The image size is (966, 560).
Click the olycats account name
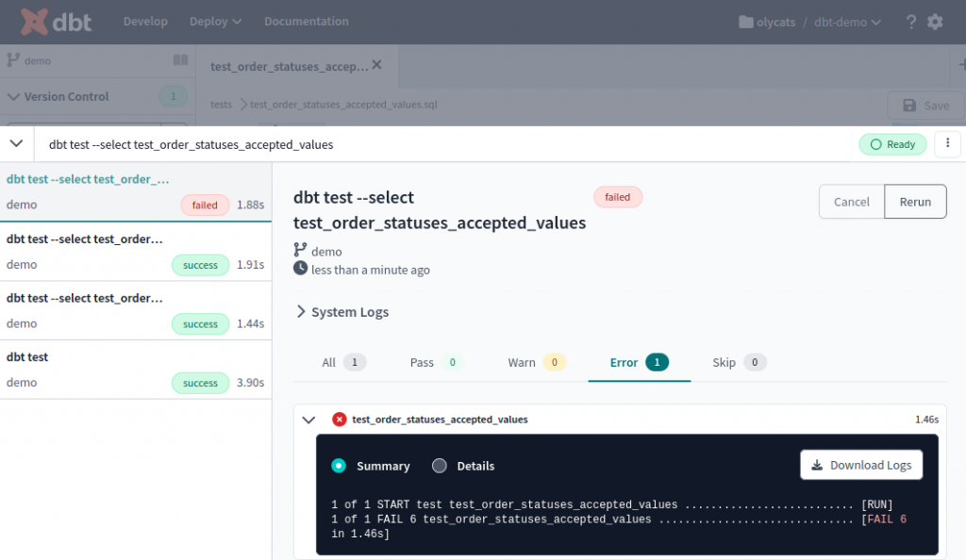[775, 22]
